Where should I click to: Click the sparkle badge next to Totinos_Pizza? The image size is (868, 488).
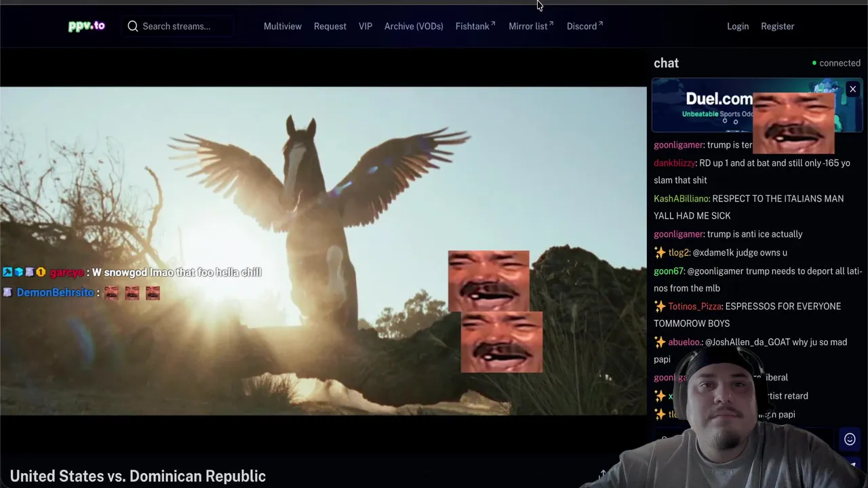click(x=660, y=306)
